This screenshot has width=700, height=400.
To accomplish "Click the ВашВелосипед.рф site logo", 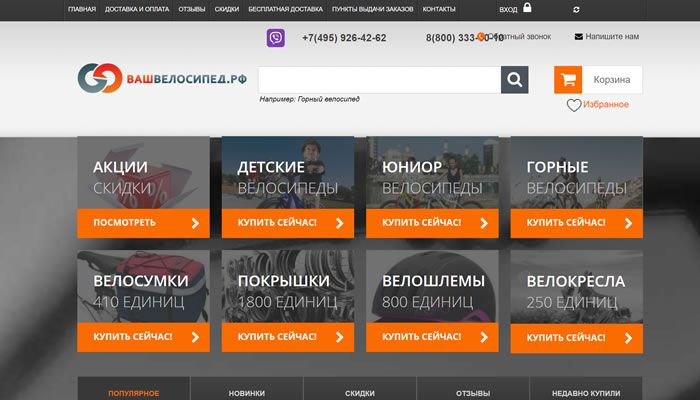I will point(162,80).
